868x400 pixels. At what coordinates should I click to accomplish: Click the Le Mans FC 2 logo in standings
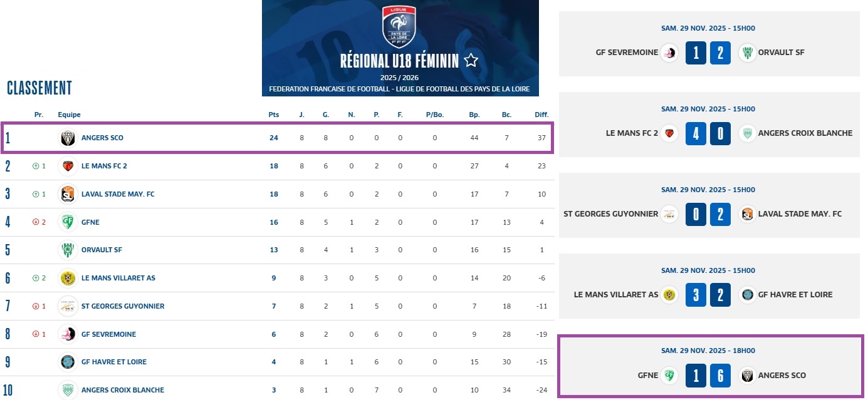point(67,166)
